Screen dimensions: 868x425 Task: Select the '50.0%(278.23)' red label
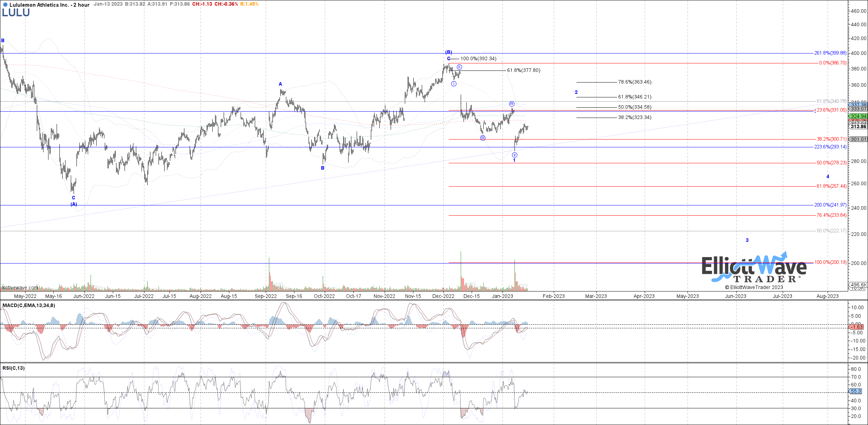832,163
